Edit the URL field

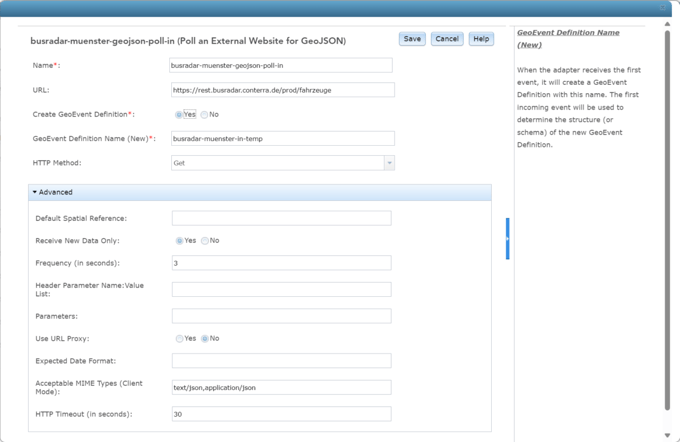tap(283, 90)
